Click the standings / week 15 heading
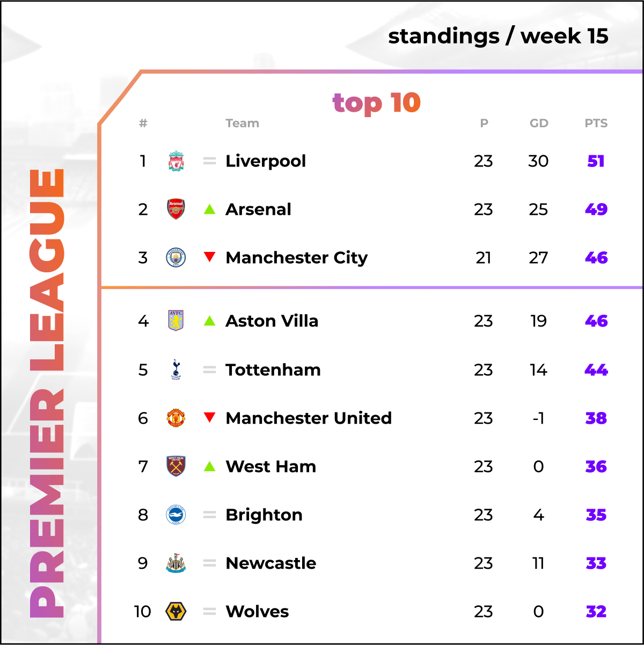The height and width of the screenshot is (645, 644). click(498, 37)
